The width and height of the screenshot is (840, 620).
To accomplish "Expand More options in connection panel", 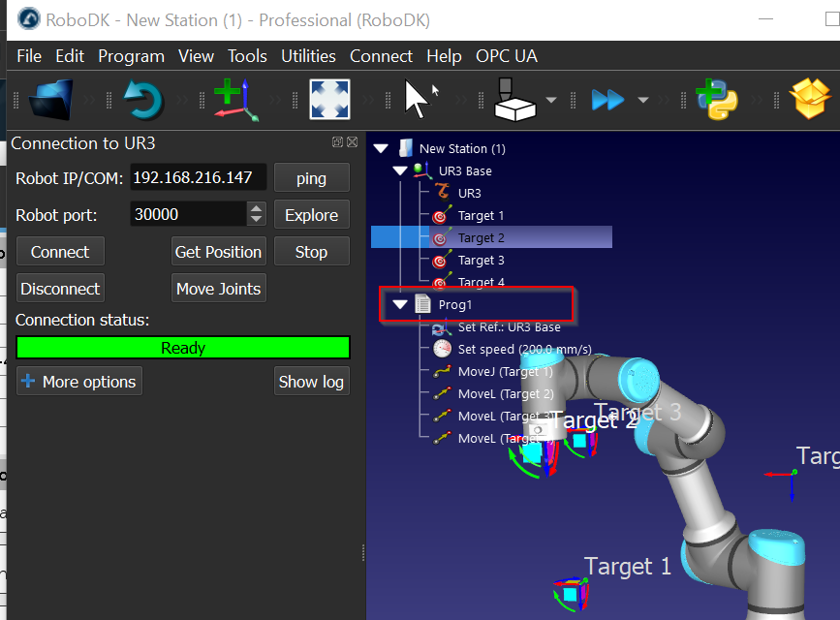I will [x=79, y=382].
